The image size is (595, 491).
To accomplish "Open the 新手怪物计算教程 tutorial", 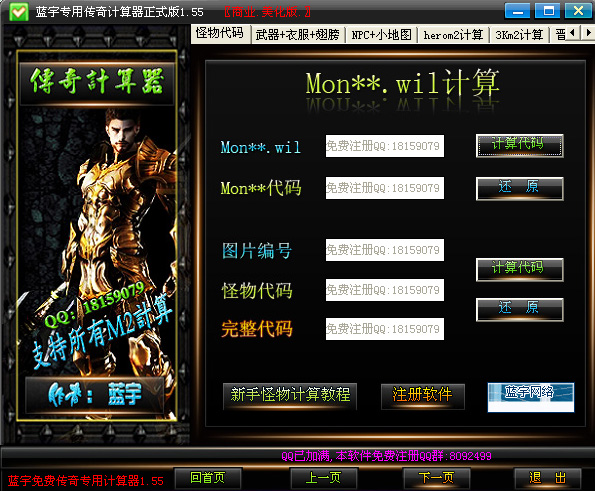I will point(290,396).
